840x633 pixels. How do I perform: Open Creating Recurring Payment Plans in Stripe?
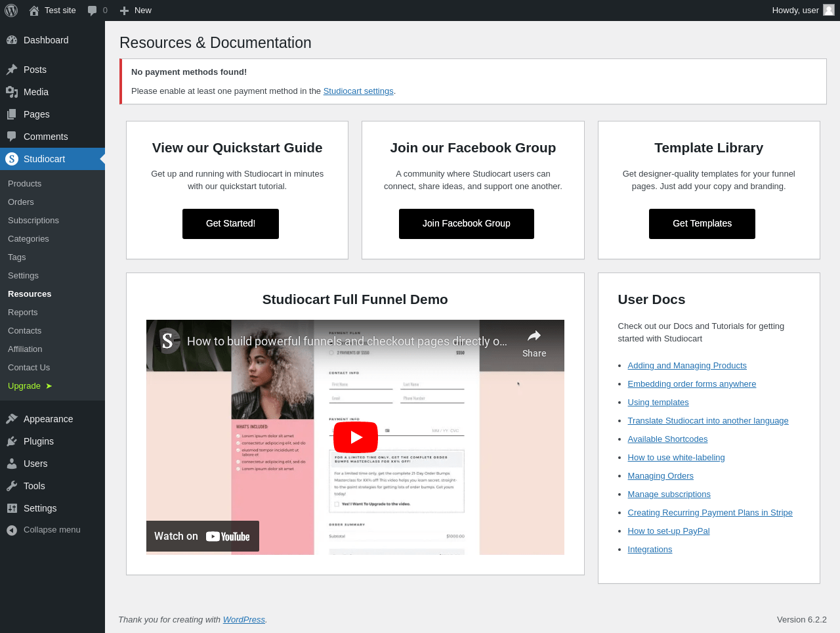tap(710, 513)
